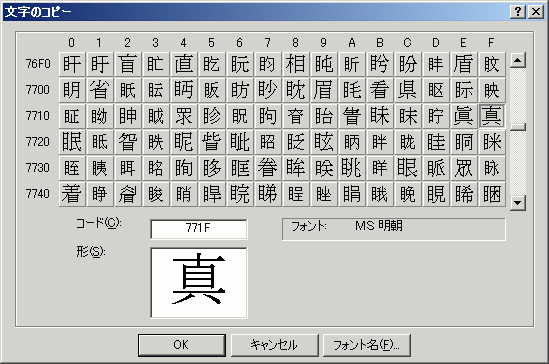
Task: Select character 眰 at code 7730
Action: click(72, 168)
